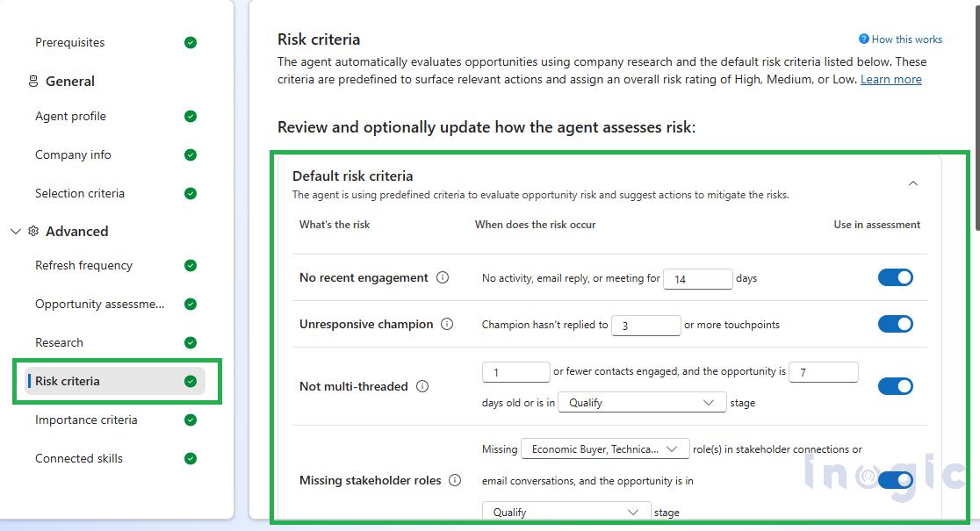This screenshot has width=980, height=531.
Task: Click the green check beside Opportunity assessment
Action: [191, 305]
